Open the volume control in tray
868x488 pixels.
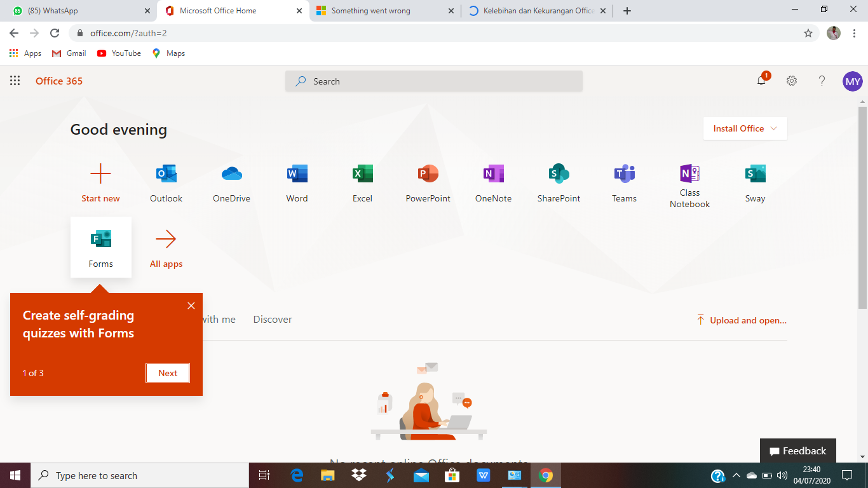782,475
